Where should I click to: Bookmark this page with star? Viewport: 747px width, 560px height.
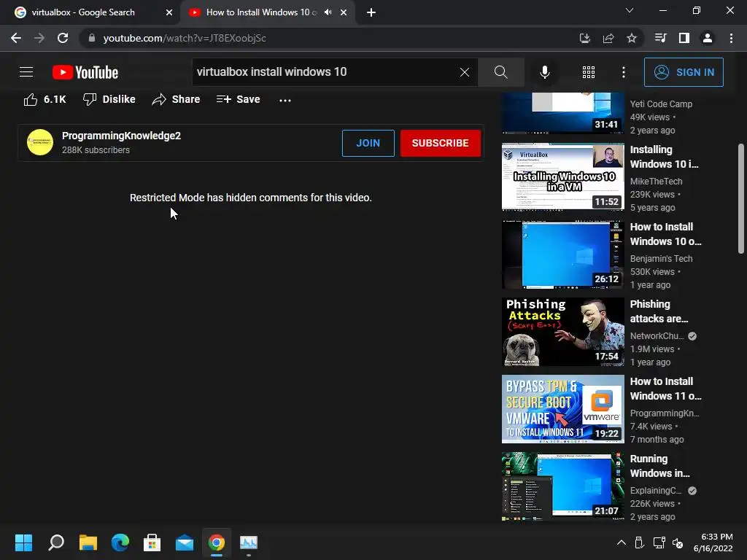(632, 38)
